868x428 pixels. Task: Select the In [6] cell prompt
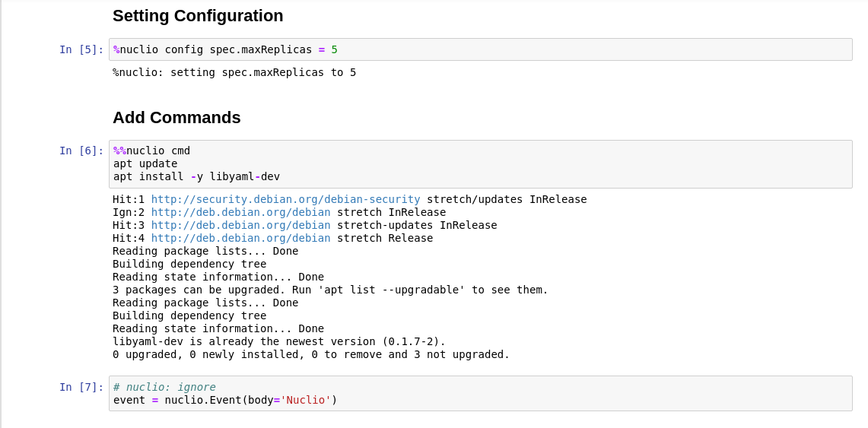tap(81, 151)
